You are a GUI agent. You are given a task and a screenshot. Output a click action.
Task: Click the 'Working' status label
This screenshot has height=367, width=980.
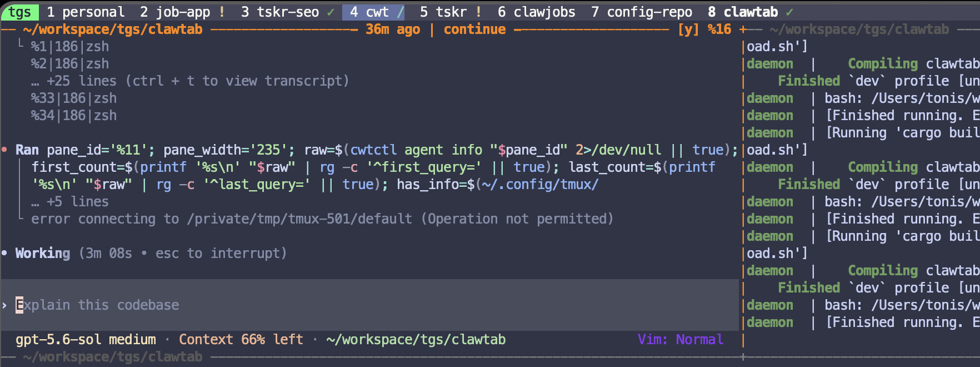pyautogui.click(x=43, y=253)
